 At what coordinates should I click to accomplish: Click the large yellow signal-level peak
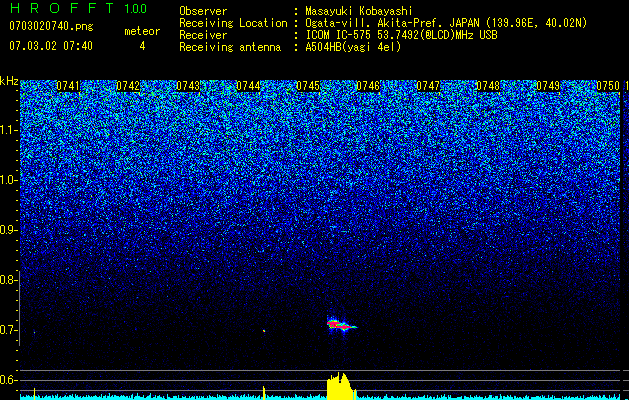(x=340, y=386)
